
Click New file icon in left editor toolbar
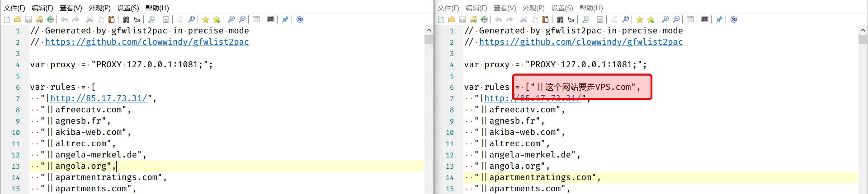[7, 19]
